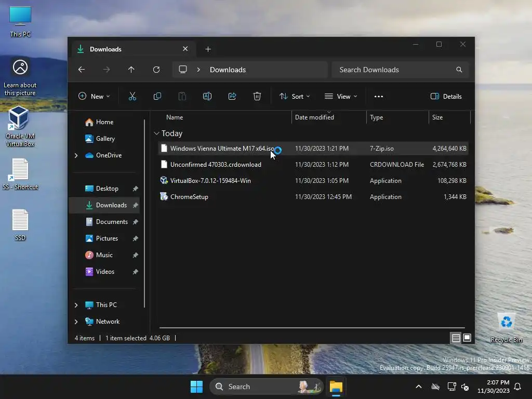Click the Rename icon in toolbar

pos(207,96)
